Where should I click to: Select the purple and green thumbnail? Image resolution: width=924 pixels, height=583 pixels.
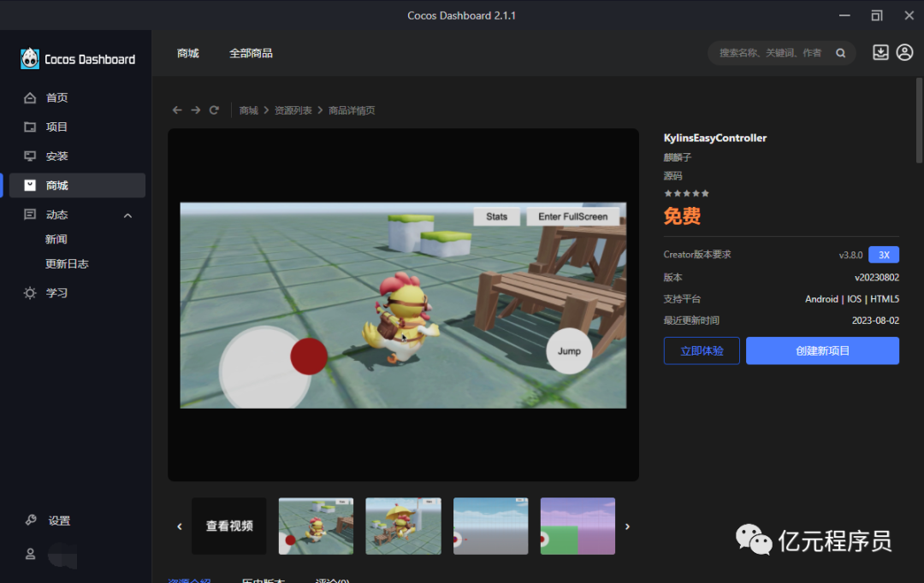tap(577, 526)
